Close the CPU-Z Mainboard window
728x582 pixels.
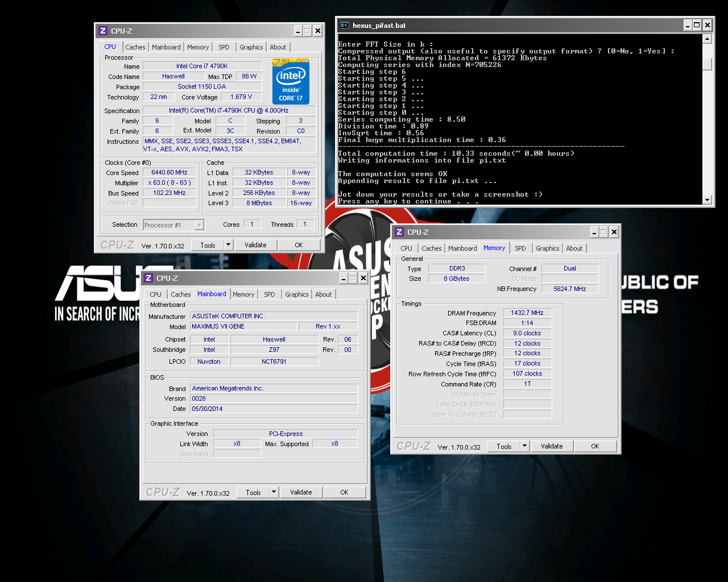click(363, 278)
